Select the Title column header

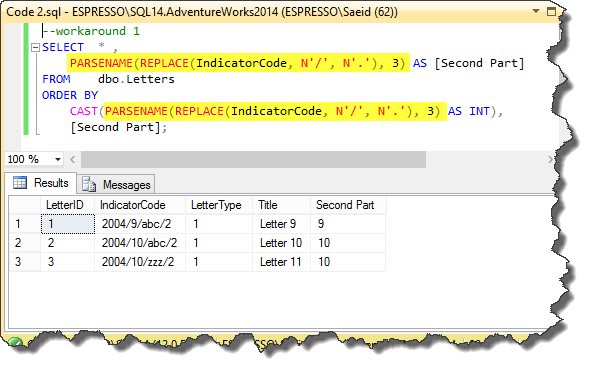282,205
